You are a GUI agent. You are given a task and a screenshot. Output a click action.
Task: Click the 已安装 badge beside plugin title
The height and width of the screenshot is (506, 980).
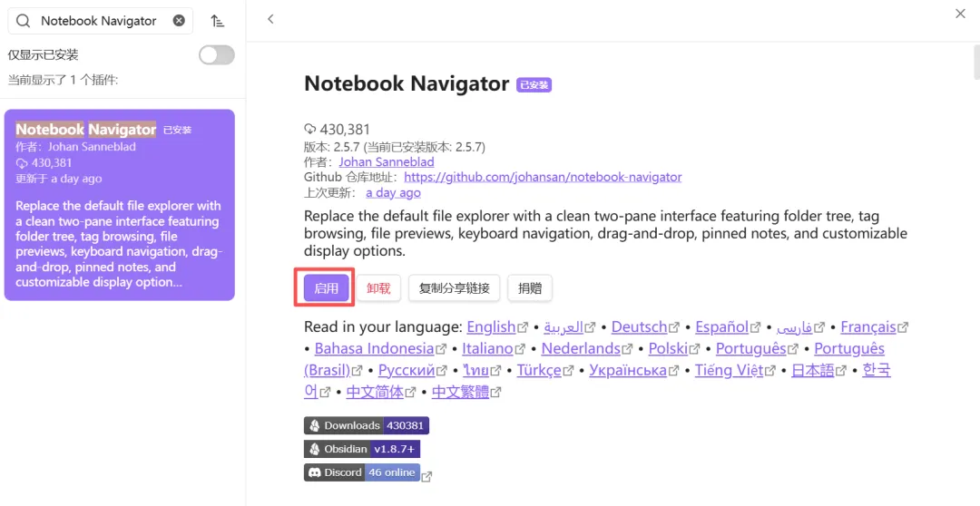(534, 85)
